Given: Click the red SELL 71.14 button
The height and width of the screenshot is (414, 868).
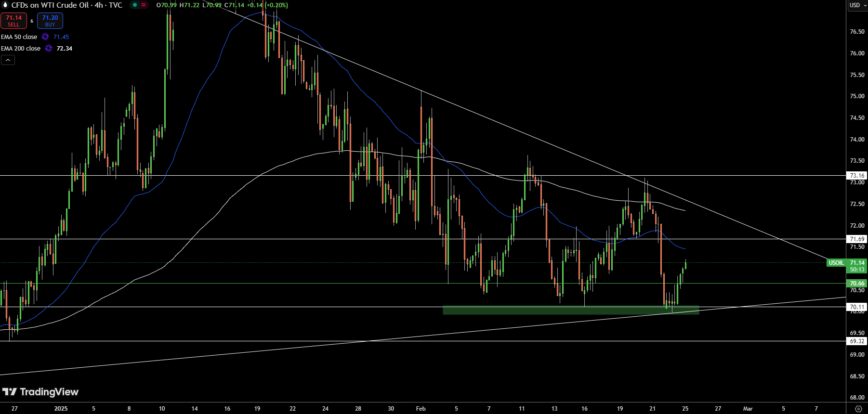Looking at the screenshot, I should click(x=13, y=21).
